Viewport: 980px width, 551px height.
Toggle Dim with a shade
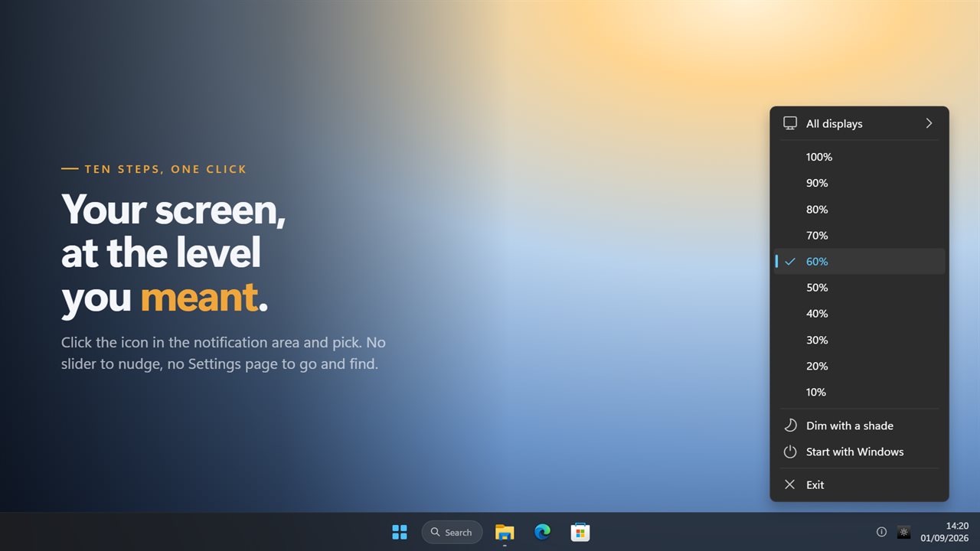point(859,425)
